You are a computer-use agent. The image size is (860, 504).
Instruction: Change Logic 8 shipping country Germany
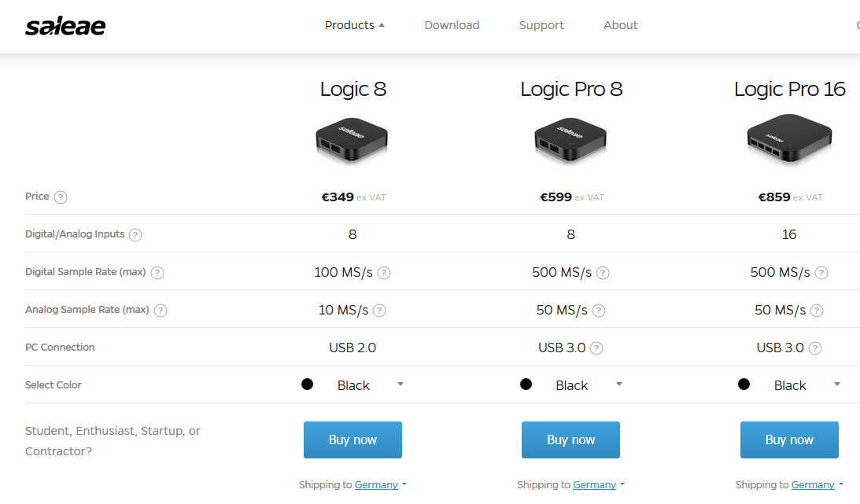pos(380,485)
